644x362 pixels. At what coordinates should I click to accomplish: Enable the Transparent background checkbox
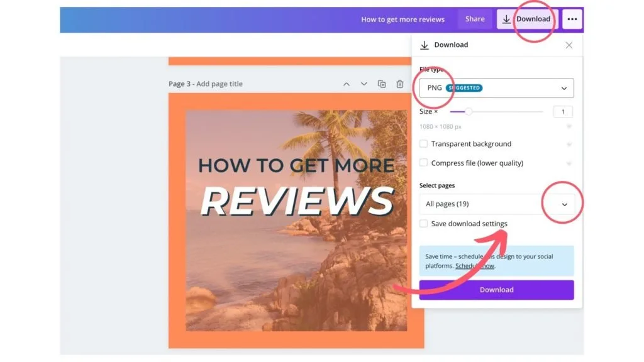point(423,144)
